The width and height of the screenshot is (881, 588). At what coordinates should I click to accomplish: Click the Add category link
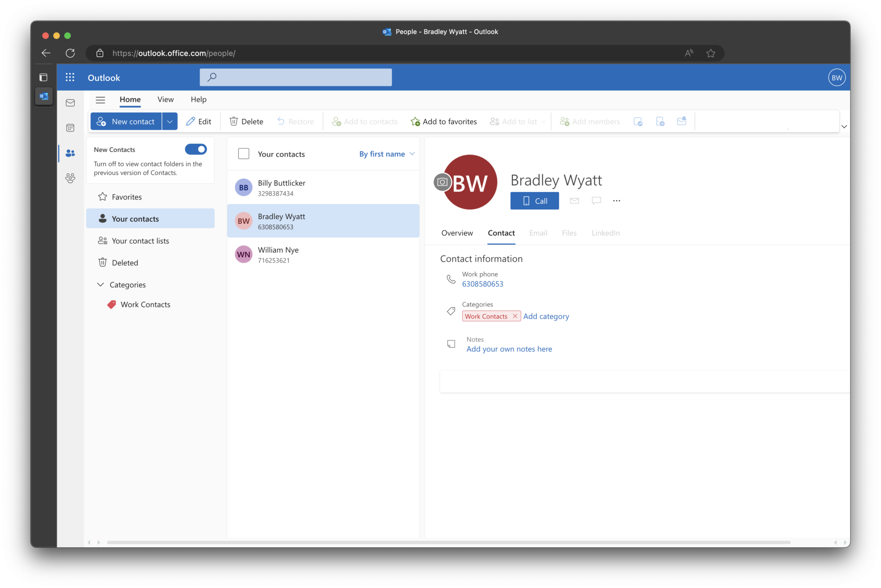coord(546,316)
